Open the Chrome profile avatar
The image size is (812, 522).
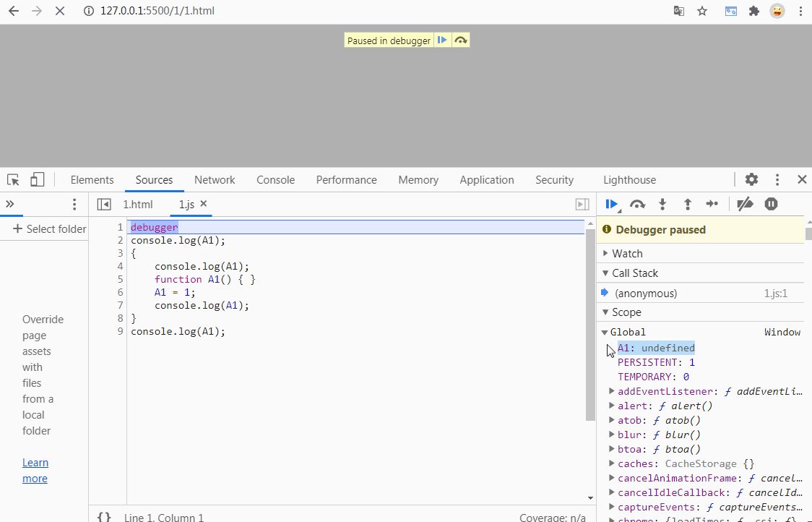pos(777,11)
